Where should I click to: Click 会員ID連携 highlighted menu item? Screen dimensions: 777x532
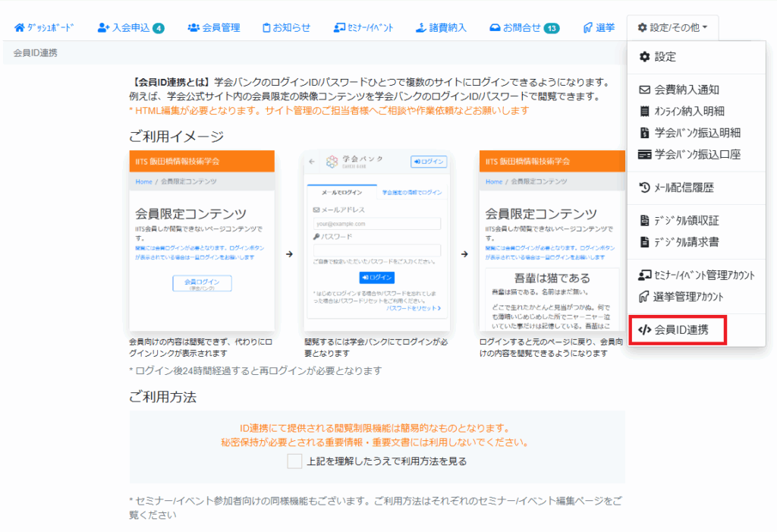678,330
